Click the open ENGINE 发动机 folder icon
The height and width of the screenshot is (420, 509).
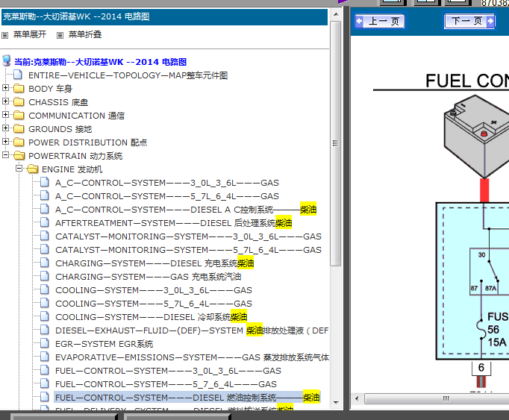(32, 169)
